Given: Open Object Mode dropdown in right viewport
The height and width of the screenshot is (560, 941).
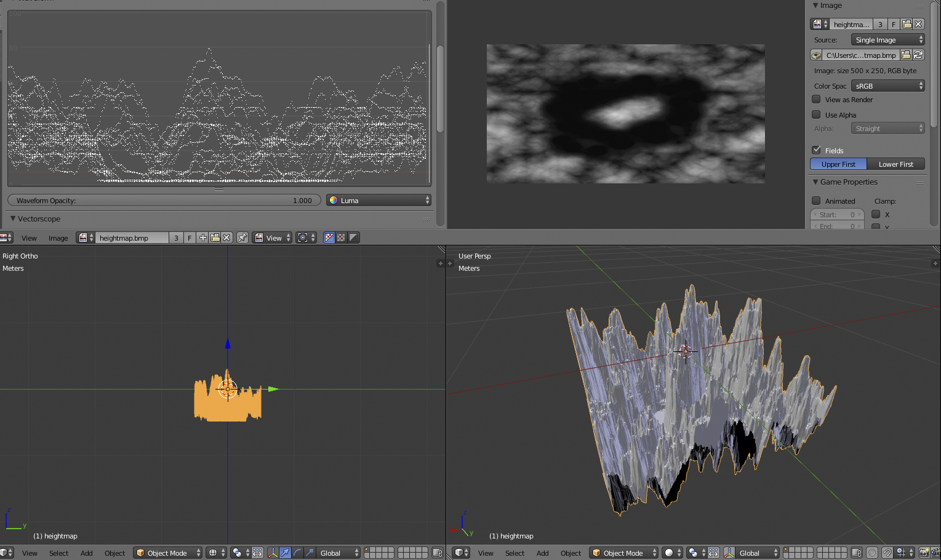Looking at the screenshot, I should [x=624, y=553].
